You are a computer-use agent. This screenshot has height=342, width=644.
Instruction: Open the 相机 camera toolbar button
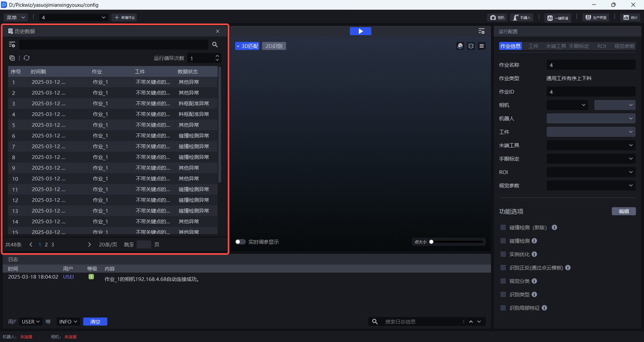(x=497, y=18)
